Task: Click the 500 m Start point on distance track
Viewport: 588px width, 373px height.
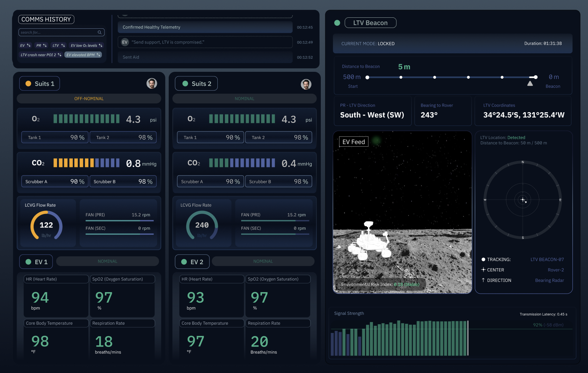Action: 367,77
